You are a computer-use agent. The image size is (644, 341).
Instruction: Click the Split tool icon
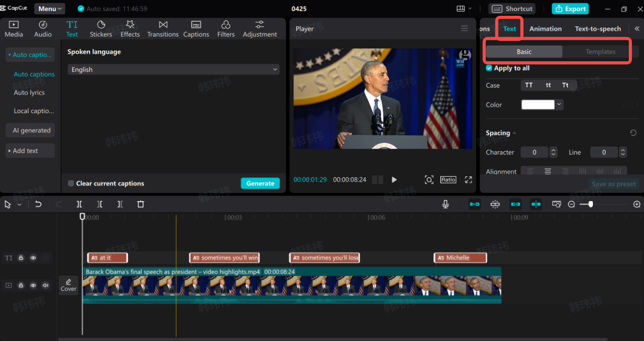tap(79, 204)
